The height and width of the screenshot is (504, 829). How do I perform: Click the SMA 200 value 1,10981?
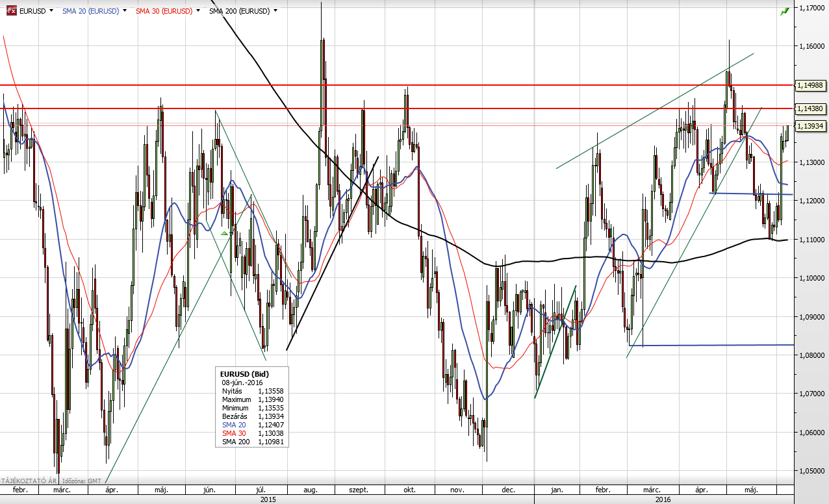271,442
